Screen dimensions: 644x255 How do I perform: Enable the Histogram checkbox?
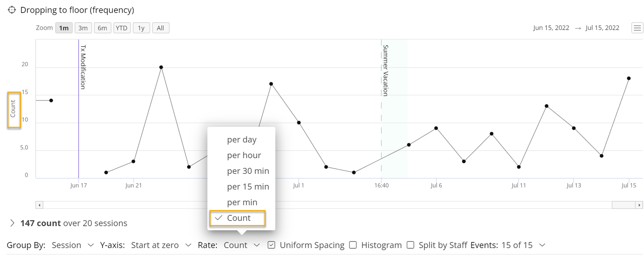point(353,245)
